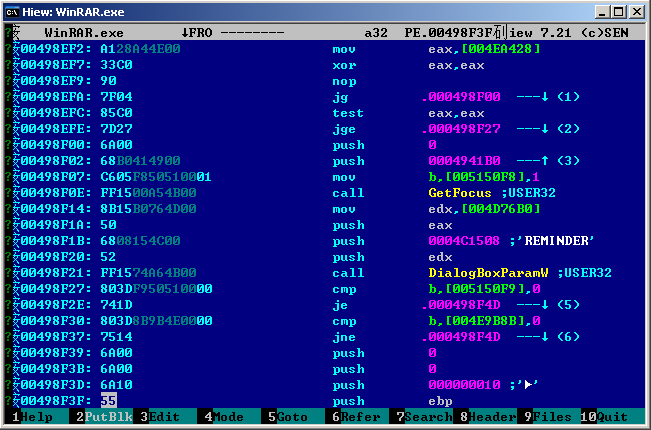Click the Edit function key label
Viewport: 651px width, 430px height.
[x=165, y=417]
